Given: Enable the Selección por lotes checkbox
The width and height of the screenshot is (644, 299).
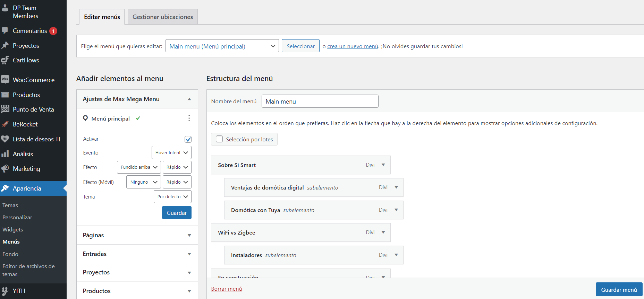Looking at the screenshot, I should [219, 139].
